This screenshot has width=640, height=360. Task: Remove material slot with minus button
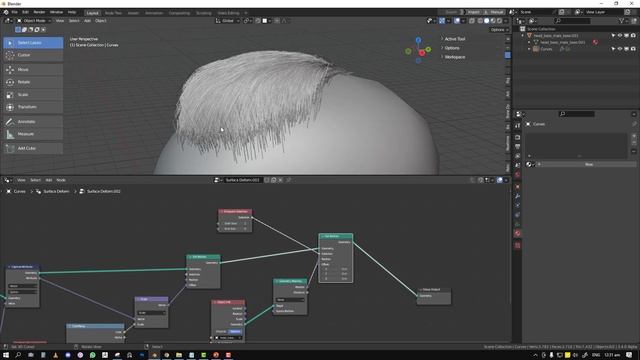pos(634,143)
